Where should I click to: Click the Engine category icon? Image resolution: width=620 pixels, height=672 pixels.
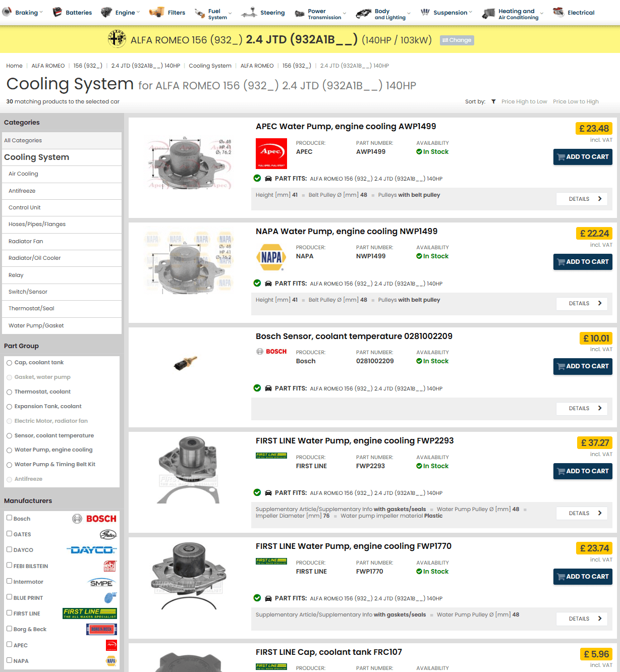tap(106, 12)
